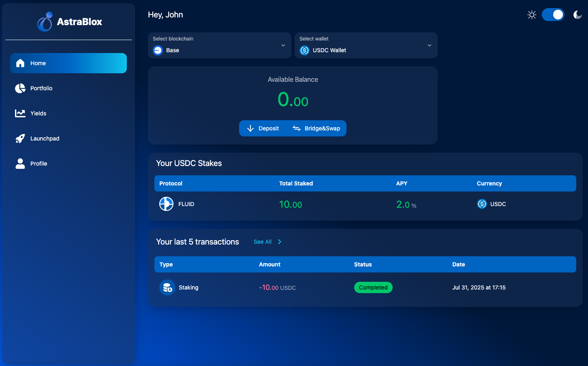Select the Home icon in sidebar
The width and height of the screenshot is (588, 366).
pyautogui.click(x=20, y=63)
